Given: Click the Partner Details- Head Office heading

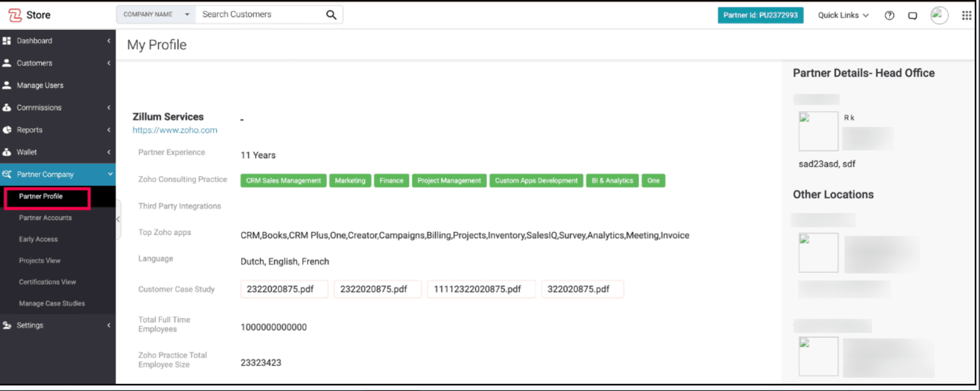Looking at the screenshot, I should (864, 73).
